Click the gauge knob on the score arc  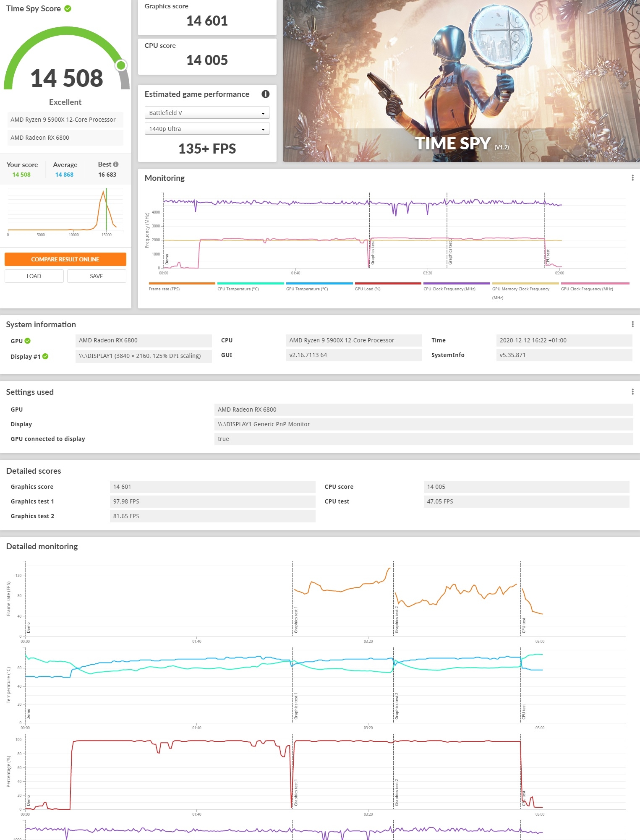tap(121, 65)
